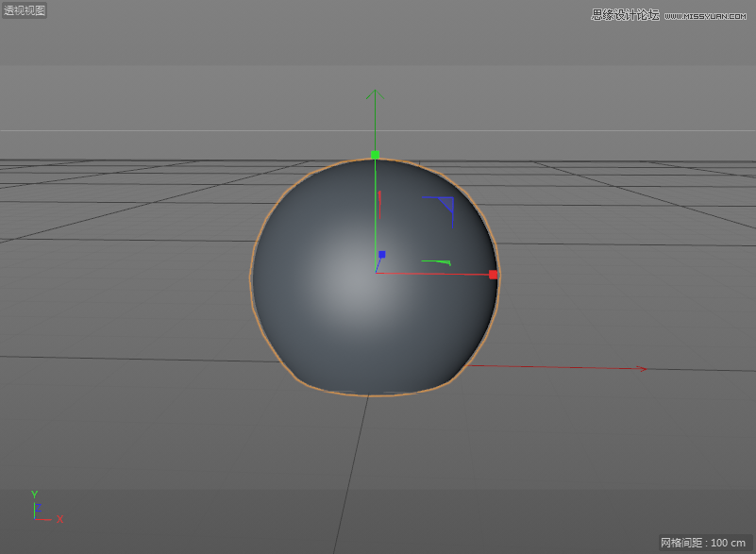This screenshot has height=554, width=756.
Task: Click the 网格间距 : 100 cm readout
Action: pyautogui.click(x=704, y=543)
